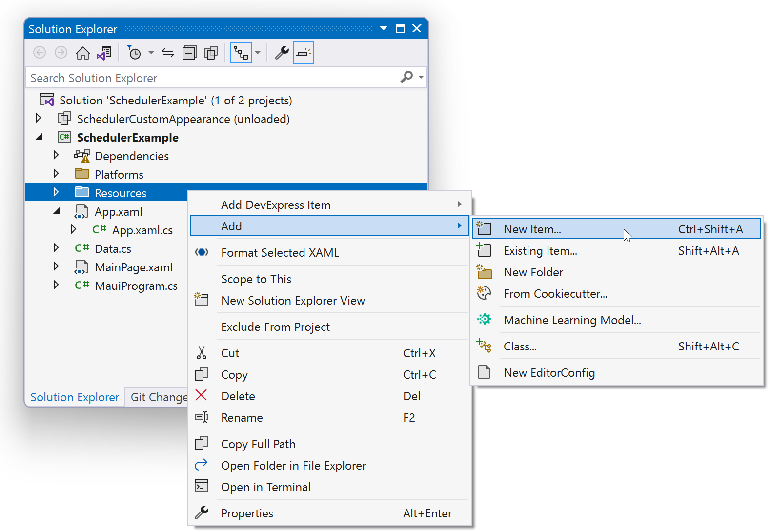Click the Pending Changes Filter clock icon
This screenshot has width=771, height=532.
[134, 53]
